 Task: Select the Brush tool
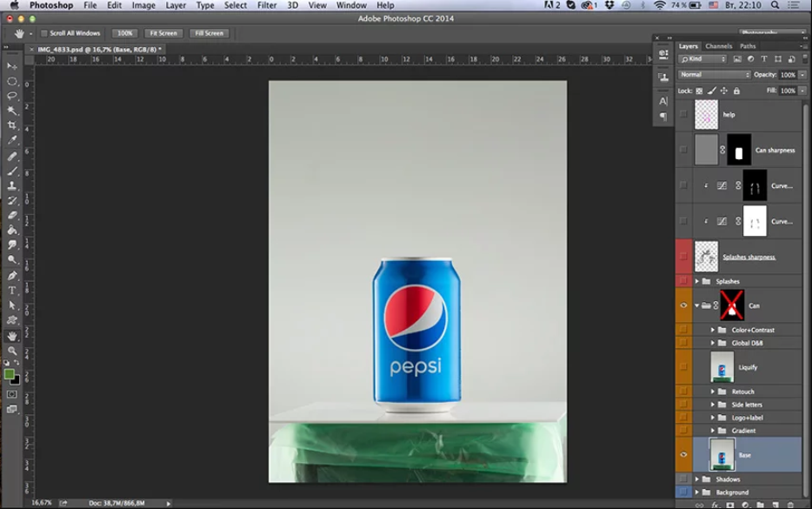[x=12, y=171]
